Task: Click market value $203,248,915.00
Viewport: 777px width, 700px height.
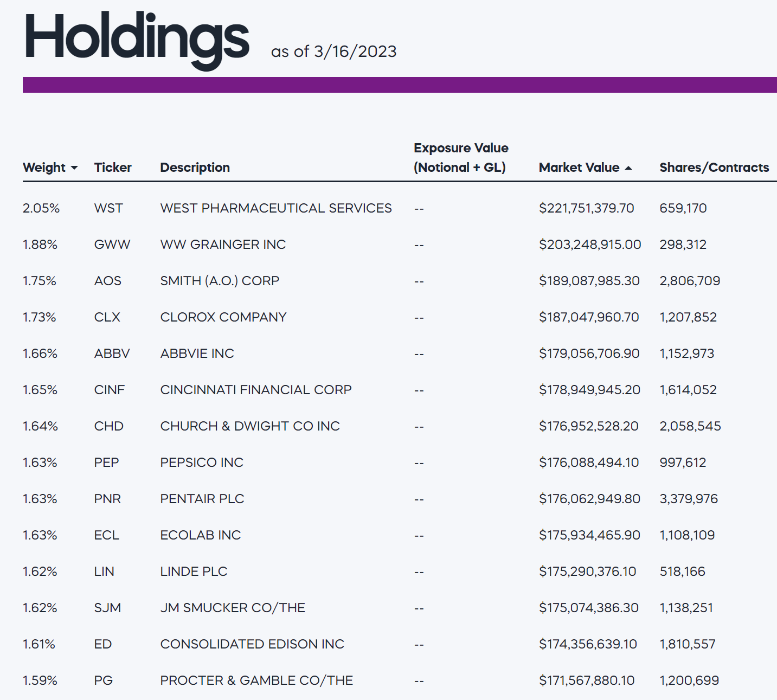Action: click(590, 245)
